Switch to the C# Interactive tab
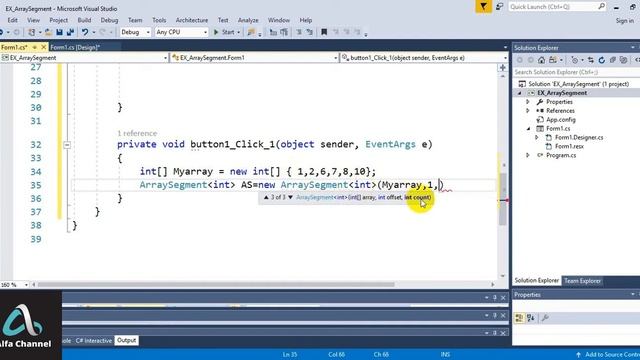Image resolution: width=640 pixels, height=360 pixels. point(93,340)
